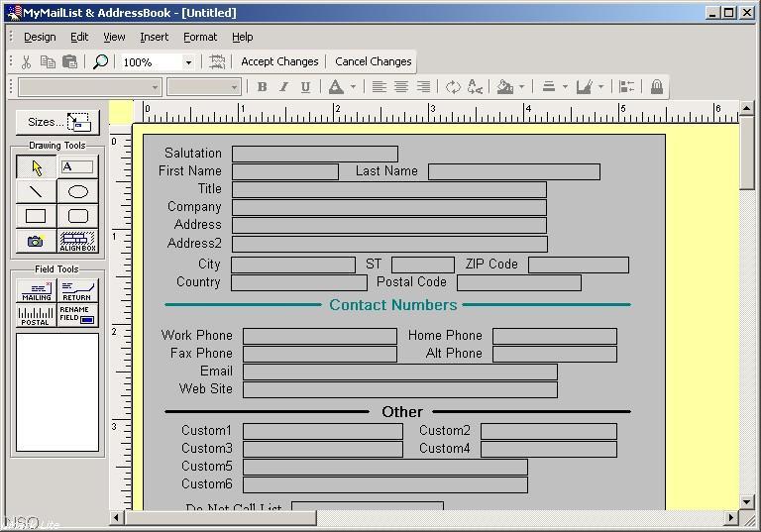Align text center
761x532 pixels.
pyautogui.click(x=401, y=87)
